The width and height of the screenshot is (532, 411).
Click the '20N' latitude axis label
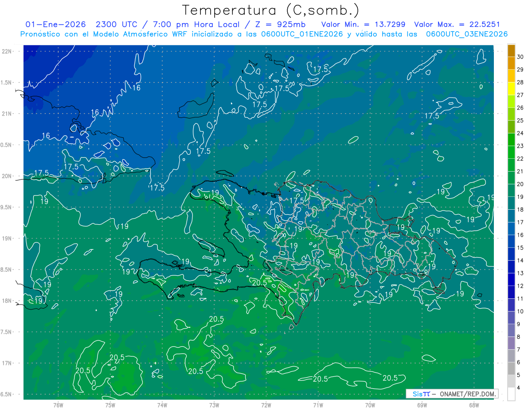pos(8,176)
